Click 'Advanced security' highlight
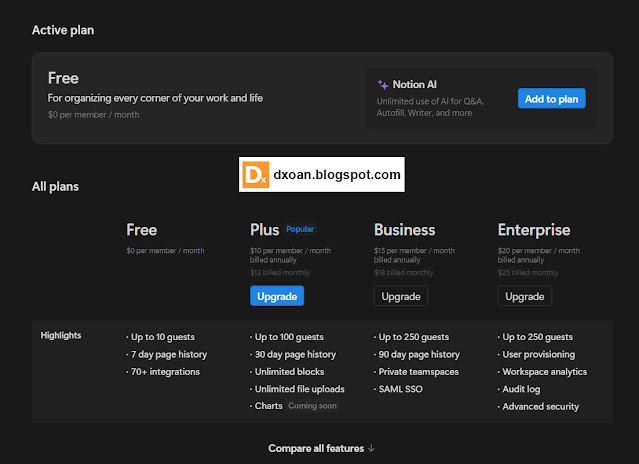This screenshot has height=464, width=639. point(541,407)
